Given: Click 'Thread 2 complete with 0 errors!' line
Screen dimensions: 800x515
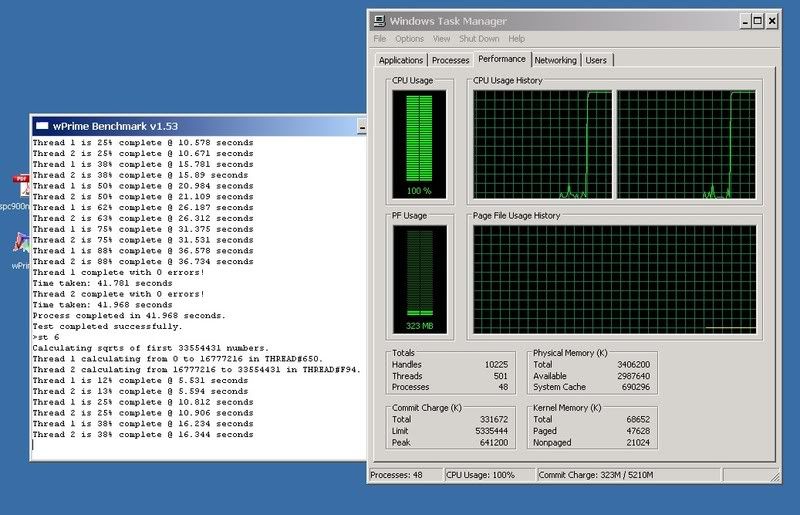Looking at the screenshot, I should (x=118, y=294).
